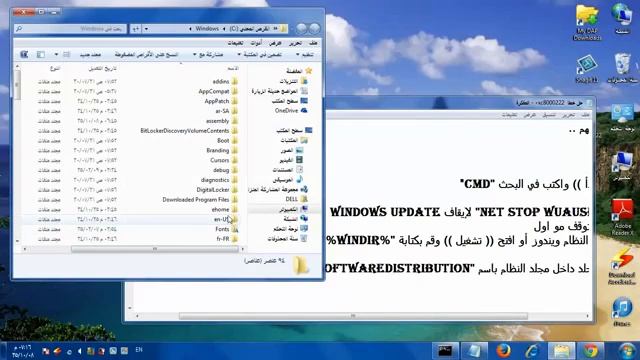Open the view options dropdown arrow
The image size is (640, 360).
point(56,54)
